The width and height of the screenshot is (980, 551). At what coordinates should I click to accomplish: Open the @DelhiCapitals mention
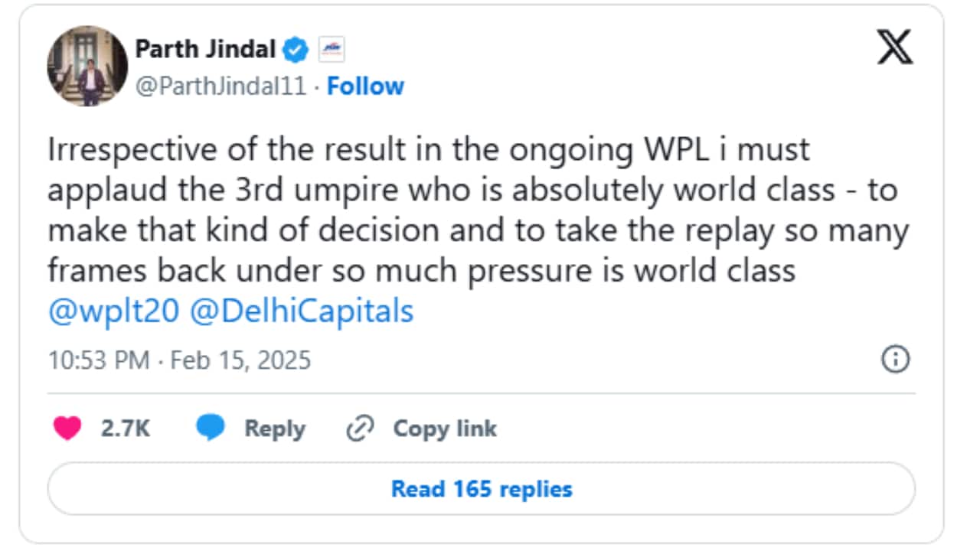(x=299, y=311)
